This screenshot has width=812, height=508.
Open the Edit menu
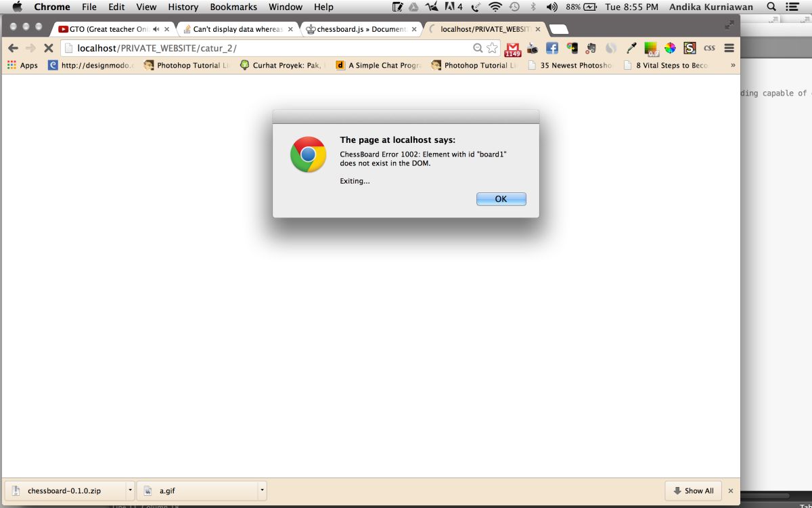click(116, 7)
